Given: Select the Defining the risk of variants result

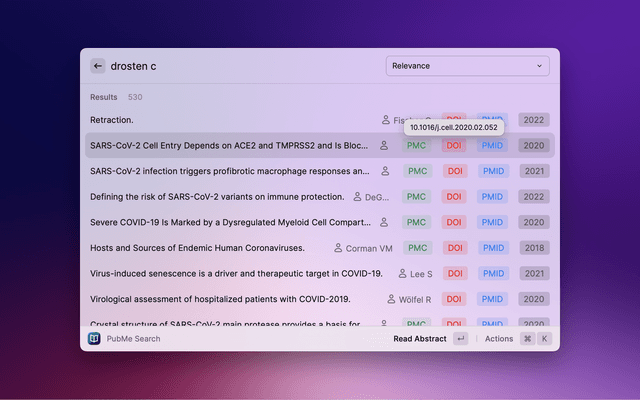Looking at the screenshot, I should (217, 197).
